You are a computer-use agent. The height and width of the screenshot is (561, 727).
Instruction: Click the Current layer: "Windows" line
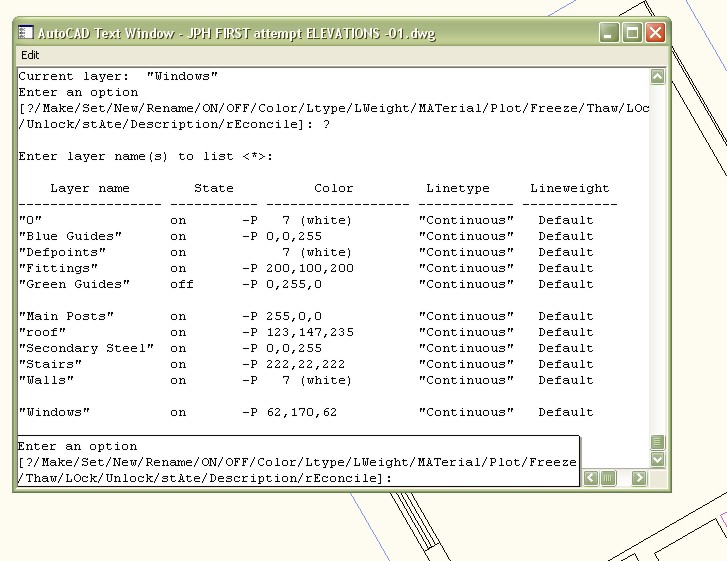point(118,76)
